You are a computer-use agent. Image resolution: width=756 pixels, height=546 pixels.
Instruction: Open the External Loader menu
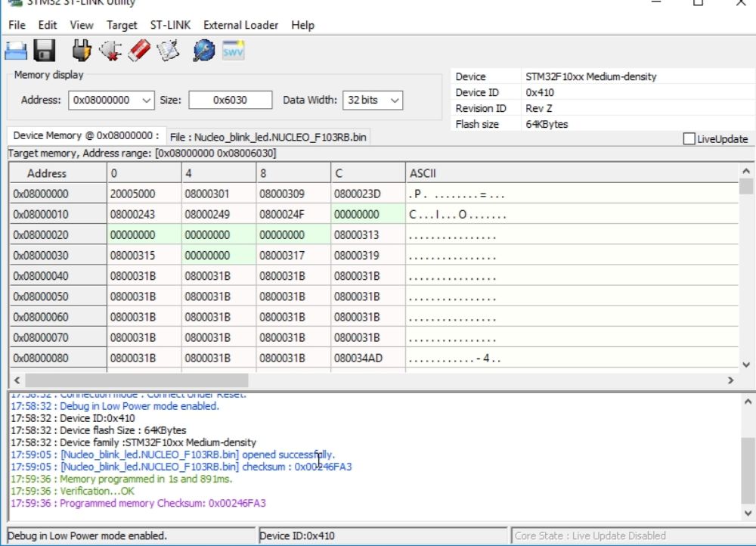coord(240,25)
